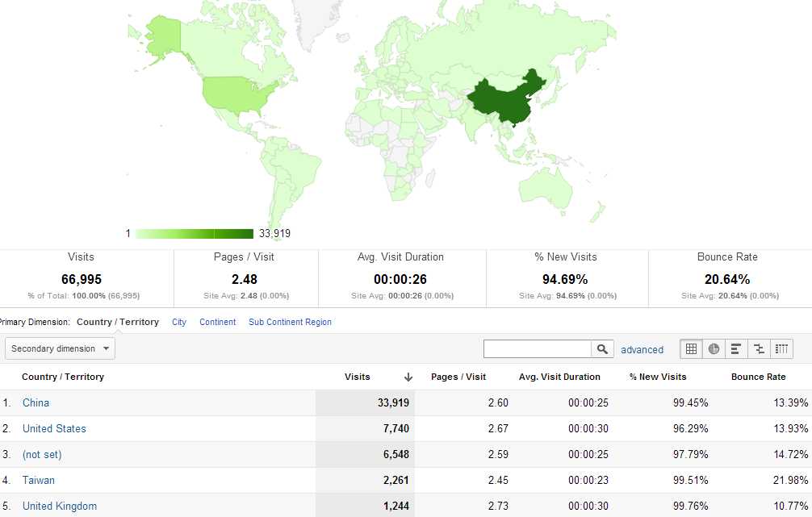Click China's 13.39% bounce rate value

791,402
